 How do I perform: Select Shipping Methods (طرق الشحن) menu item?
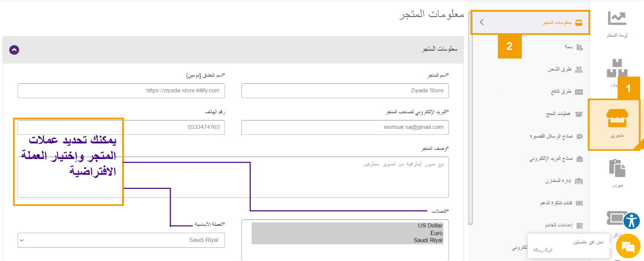pos(559,69)
